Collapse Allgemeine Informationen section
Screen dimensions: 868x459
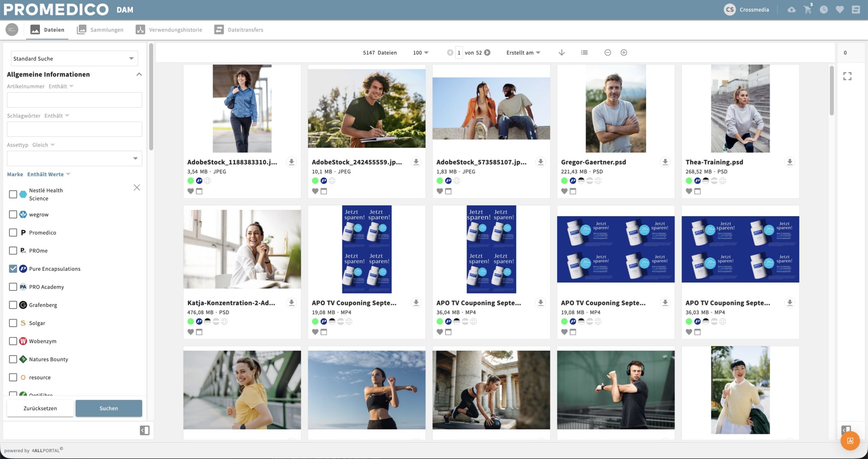click(x=139, y=74)
